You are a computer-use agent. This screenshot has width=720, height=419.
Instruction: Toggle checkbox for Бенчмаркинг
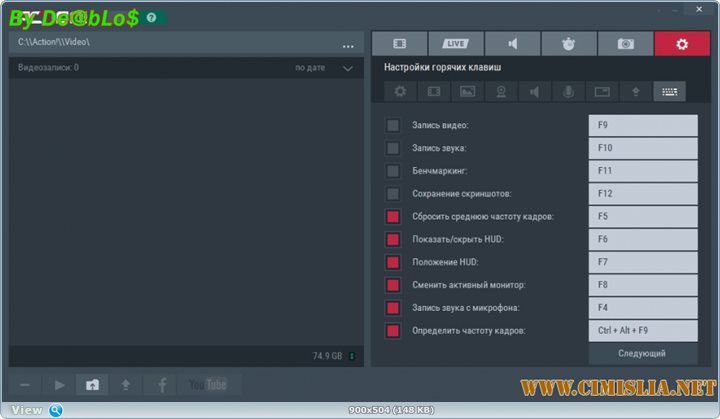393,171
